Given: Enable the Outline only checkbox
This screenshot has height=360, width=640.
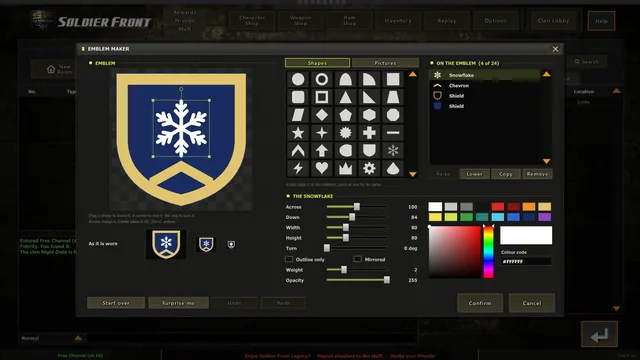Looking at the screenshot, I should (289, 259).
